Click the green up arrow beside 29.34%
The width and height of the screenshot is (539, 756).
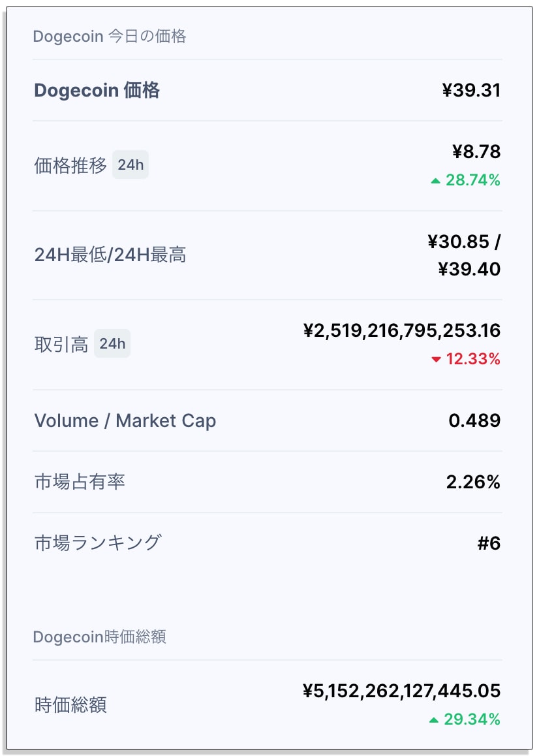[434, 720]
